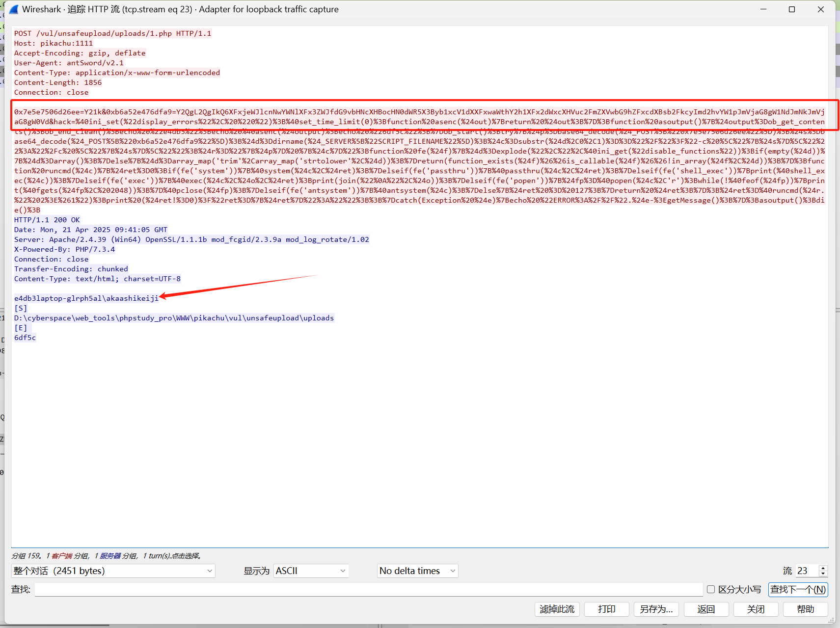Click the Content-Length: 1856 header

(57, 82)
